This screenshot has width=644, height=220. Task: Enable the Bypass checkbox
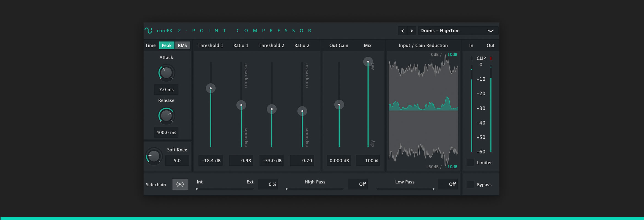[470, 185]
